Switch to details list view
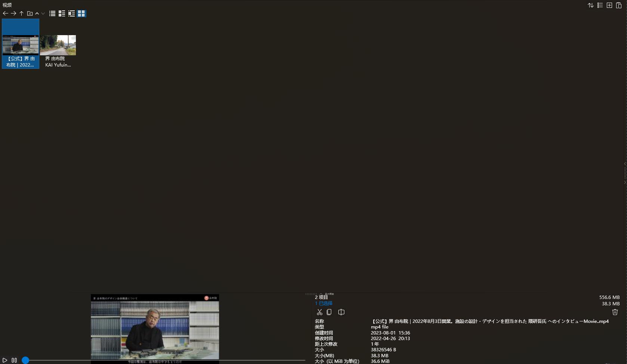Viewport: 627px width, 364px height. 62,13
